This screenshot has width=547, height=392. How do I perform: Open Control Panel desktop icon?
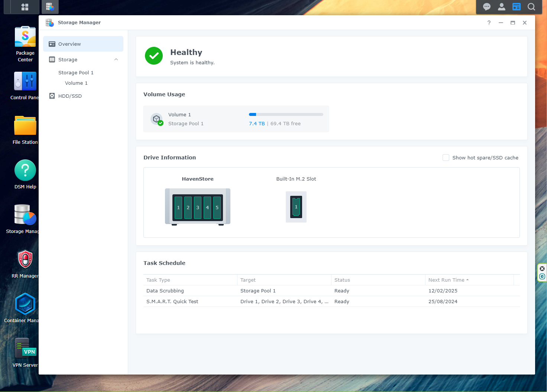coord(25,85)
